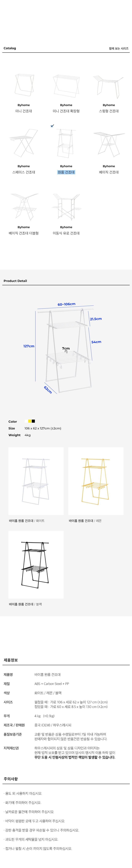Select the white color swatch
132x868 pixels.
coord(26,421)
